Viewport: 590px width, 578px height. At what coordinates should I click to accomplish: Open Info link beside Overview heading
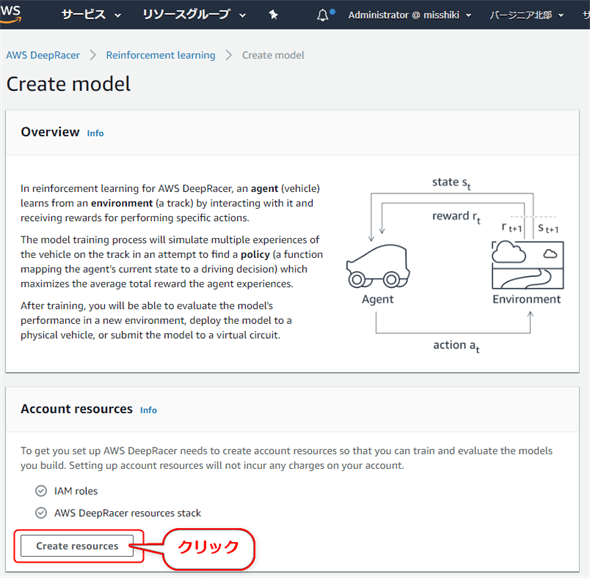coord(95,133)
